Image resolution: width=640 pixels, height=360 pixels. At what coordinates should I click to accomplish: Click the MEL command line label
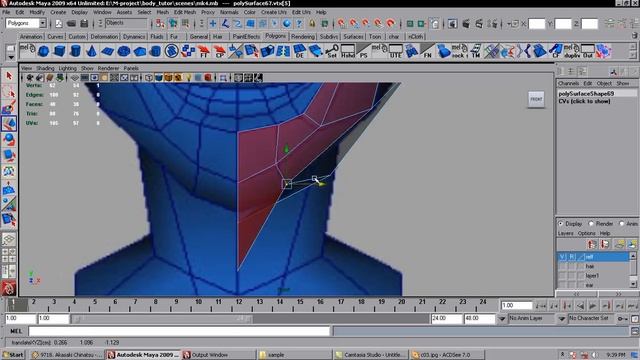pos(16,331)
